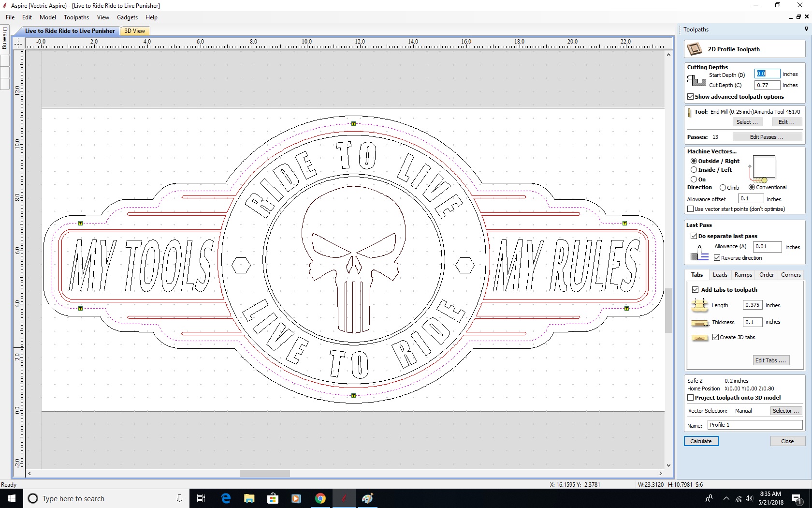Click the toolpath Name field showing Profile 1
The width and height of the screenshot is (812, 508).
[x=755, y=425]
